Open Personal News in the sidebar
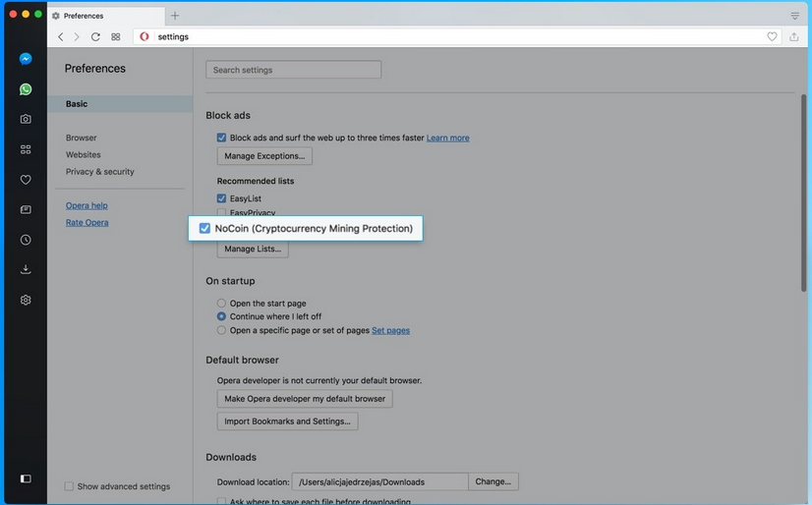Image resolution: width=812 pixels, height=505 pixels. [26, 209]
